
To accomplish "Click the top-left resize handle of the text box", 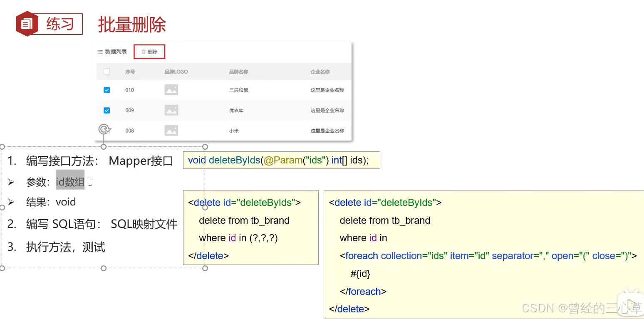I will pos(2,147).
